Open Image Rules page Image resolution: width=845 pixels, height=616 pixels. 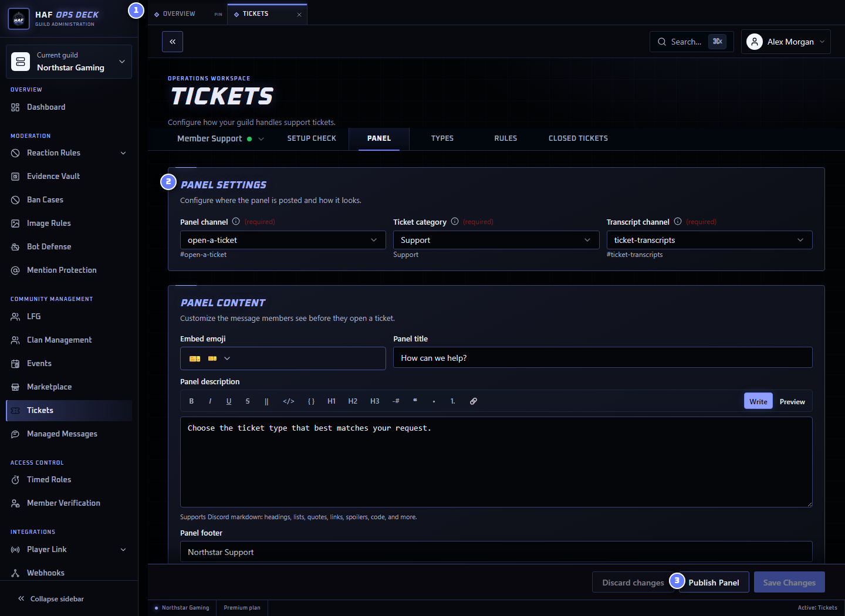coord(69,223)
